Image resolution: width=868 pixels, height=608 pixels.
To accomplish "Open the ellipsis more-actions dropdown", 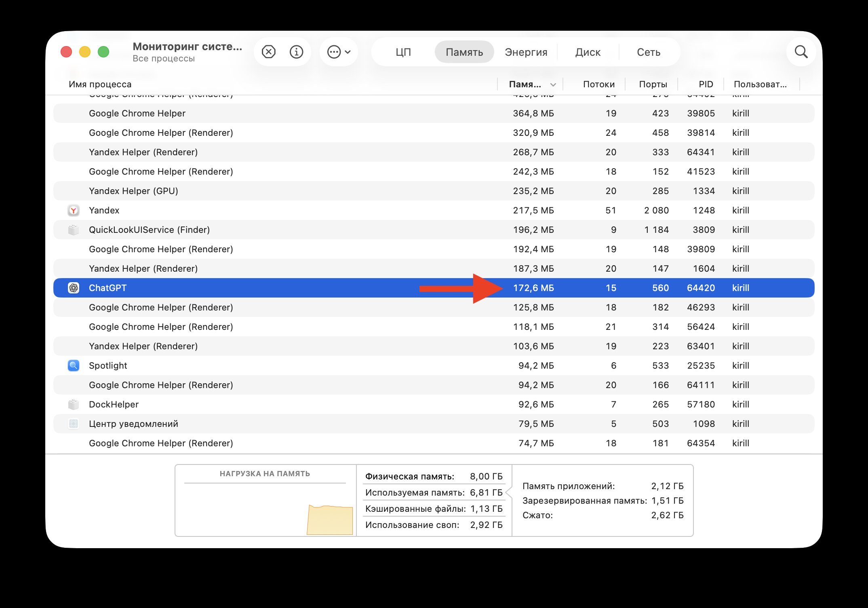I will (339, 52).
